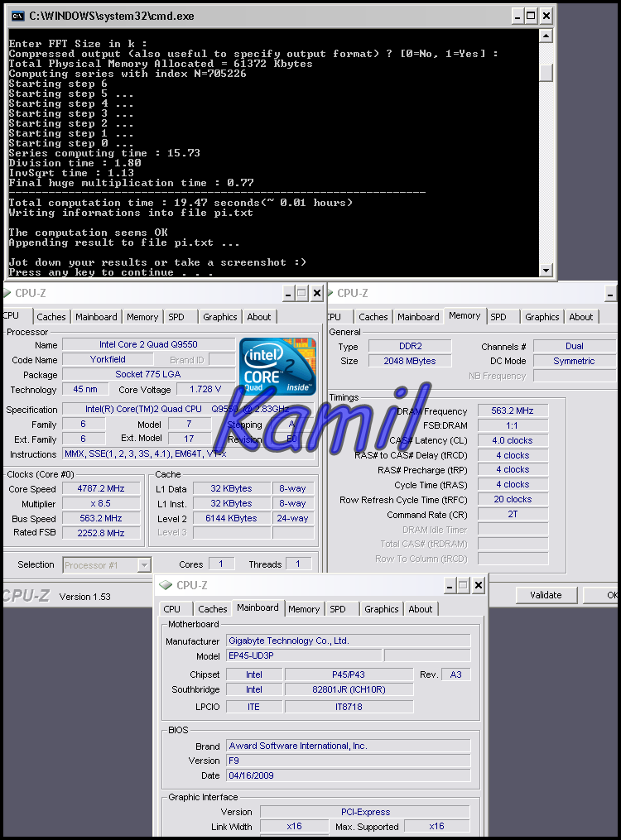Screen dimensions: 621x840
Task: Open Memory tab in front Mainboard CPU-Z window
Action: tap(304, 609)
